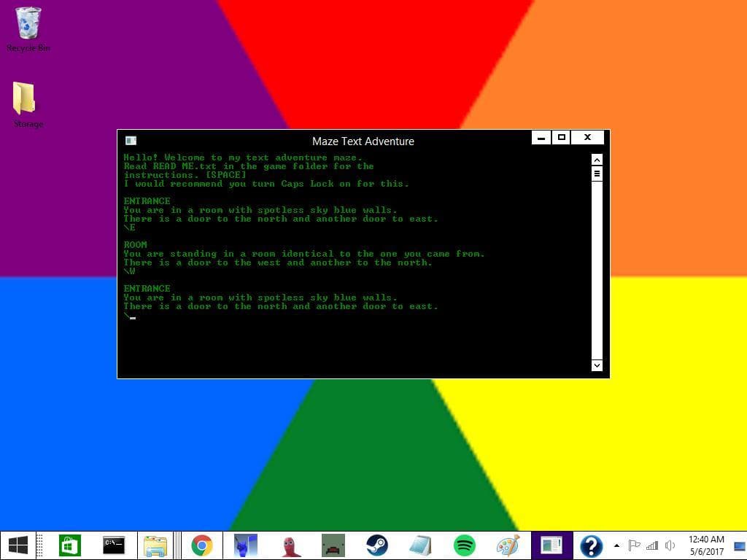Close the Maze Text Adventure window
The height and width of the screenshot is (560, 747).
[587, 138]
